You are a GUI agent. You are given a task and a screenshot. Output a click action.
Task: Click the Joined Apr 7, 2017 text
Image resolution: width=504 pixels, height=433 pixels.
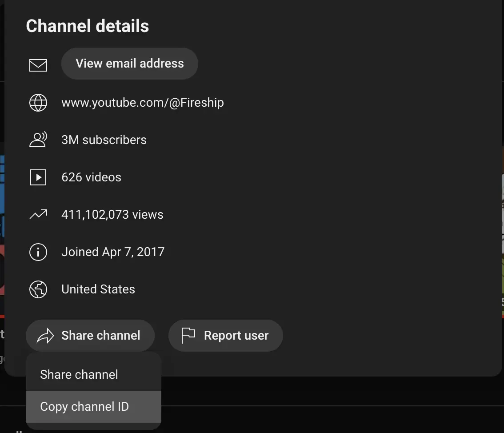point(113,252)
